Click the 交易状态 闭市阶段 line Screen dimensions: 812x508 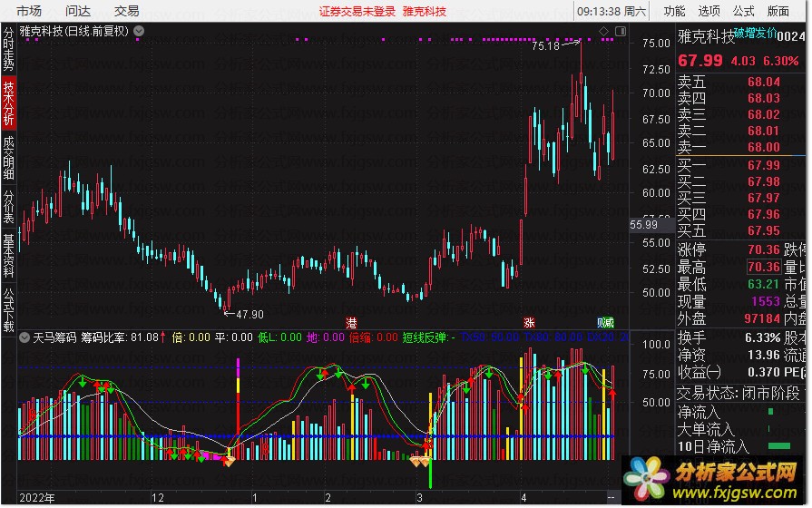coord(740,393)
